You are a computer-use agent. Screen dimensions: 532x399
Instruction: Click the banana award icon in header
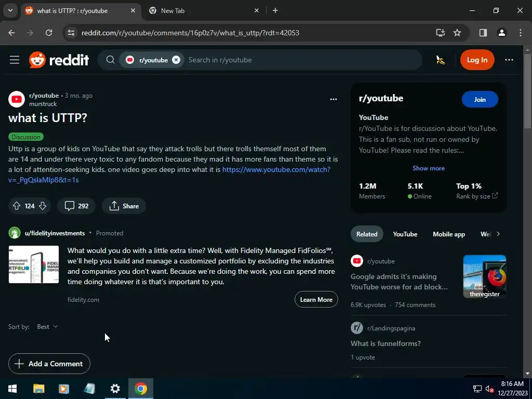(x=441, y=60)
